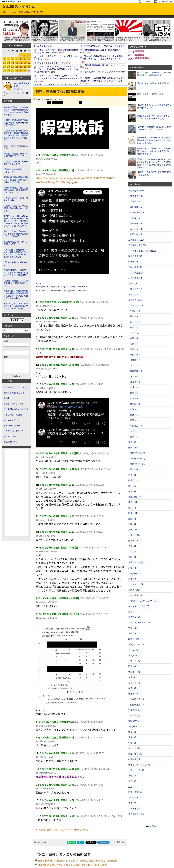Click the はりいちゃんねる tweet avatar

point(42,193)
